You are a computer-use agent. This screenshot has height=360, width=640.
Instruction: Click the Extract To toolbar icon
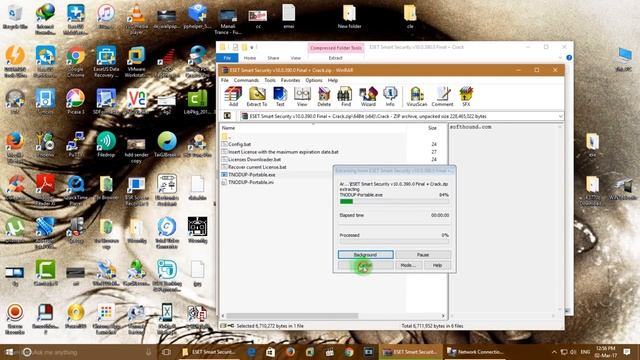(x=257, y=97)
